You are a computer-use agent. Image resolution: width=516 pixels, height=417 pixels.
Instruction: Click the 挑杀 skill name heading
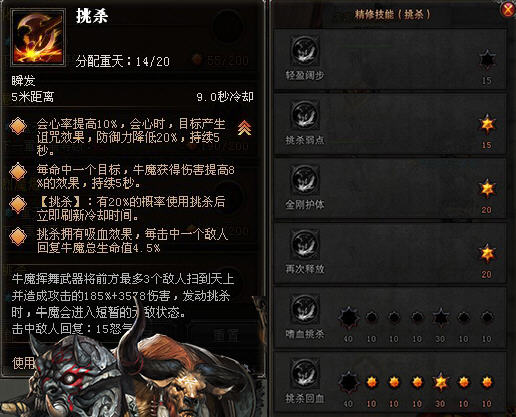(92, 16)
